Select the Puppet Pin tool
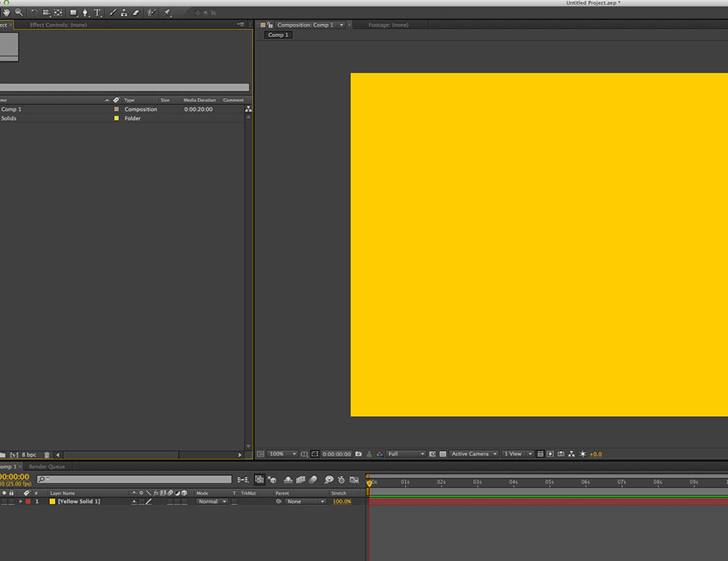Screen dimensions: 728x561 click(167, 13)
